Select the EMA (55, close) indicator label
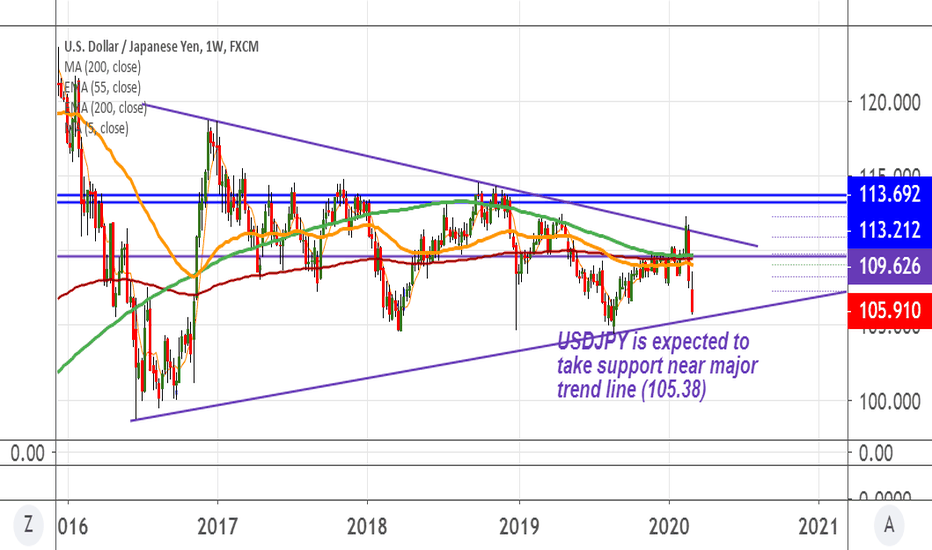The image size is (932, 550). (x=102, y=87)
